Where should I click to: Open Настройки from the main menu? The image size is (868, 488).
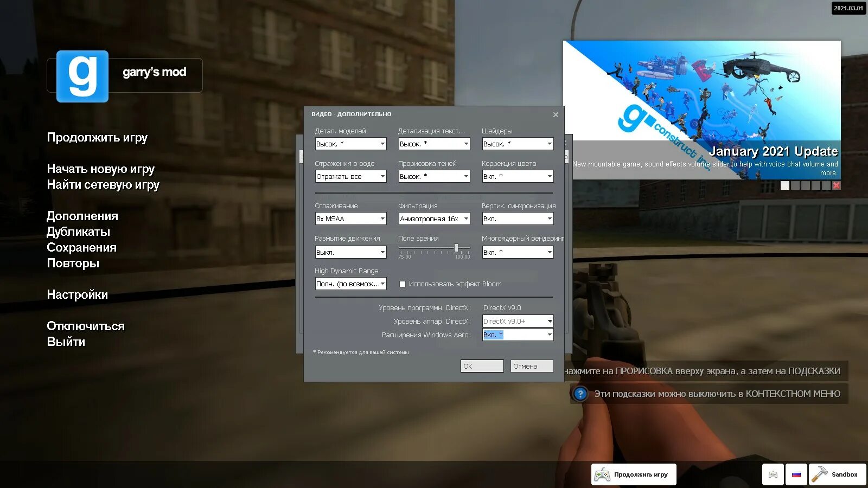[78, 295]
